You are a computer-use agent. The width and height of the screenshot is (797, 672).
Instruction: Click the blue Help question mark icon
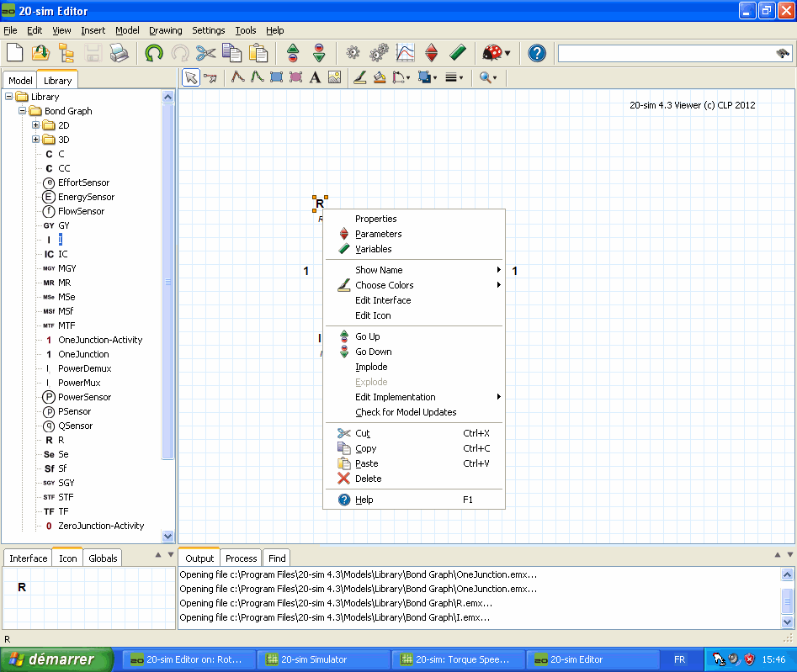[x=537, y=53]
